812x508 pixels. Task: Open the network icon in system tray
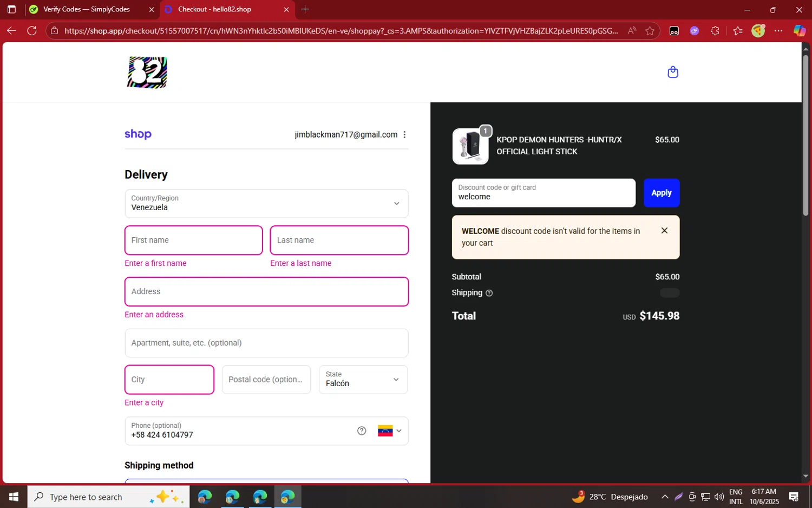tap(706, 497)
